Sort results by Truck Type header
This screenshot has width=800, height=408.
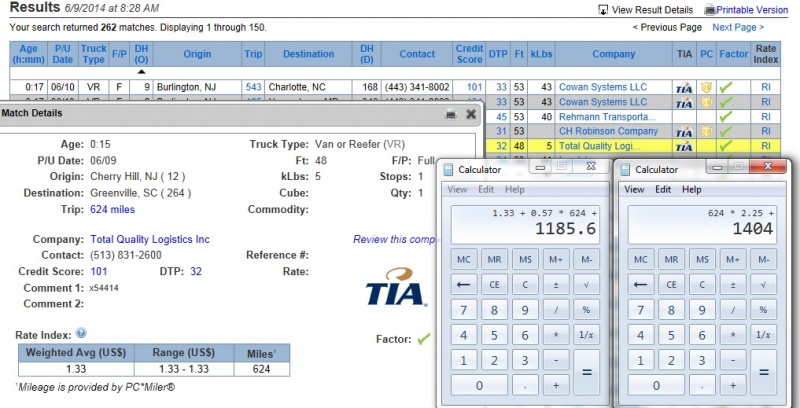[x=93, y=54]
